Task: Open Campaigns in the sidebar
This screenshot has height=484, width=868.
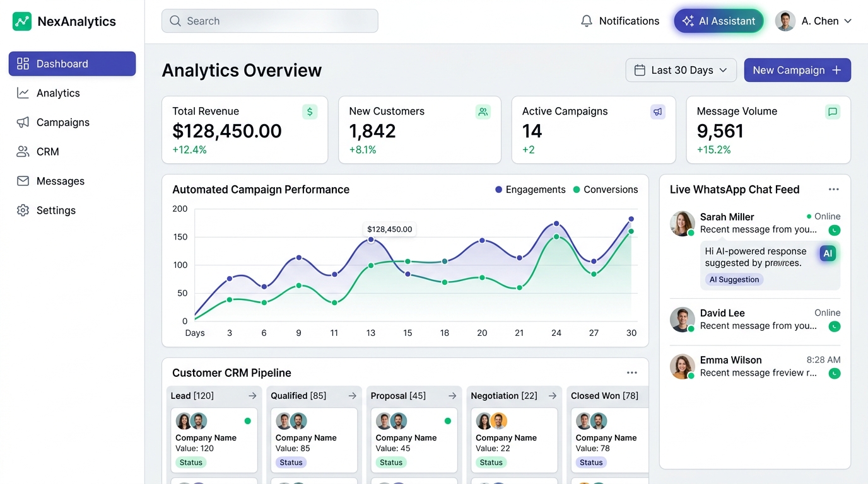Action: pyautogui.click(x=72, y=122)
